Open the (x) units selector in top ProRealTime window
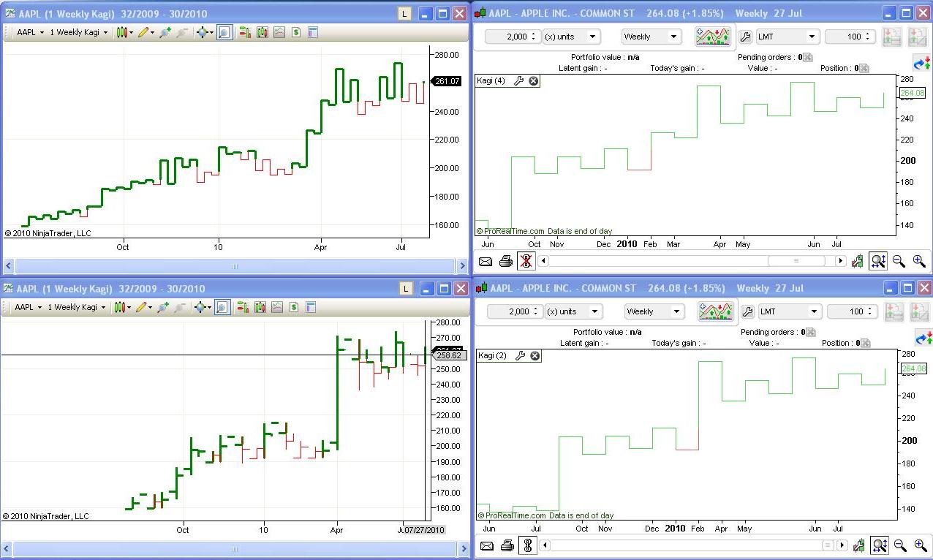 571,37
